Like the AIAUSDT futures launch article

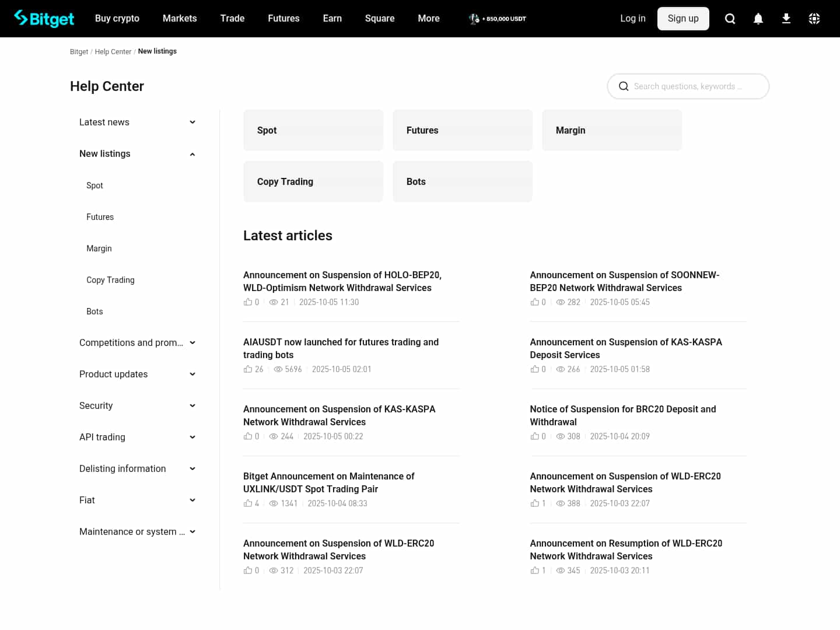click(x=248, y=369)
